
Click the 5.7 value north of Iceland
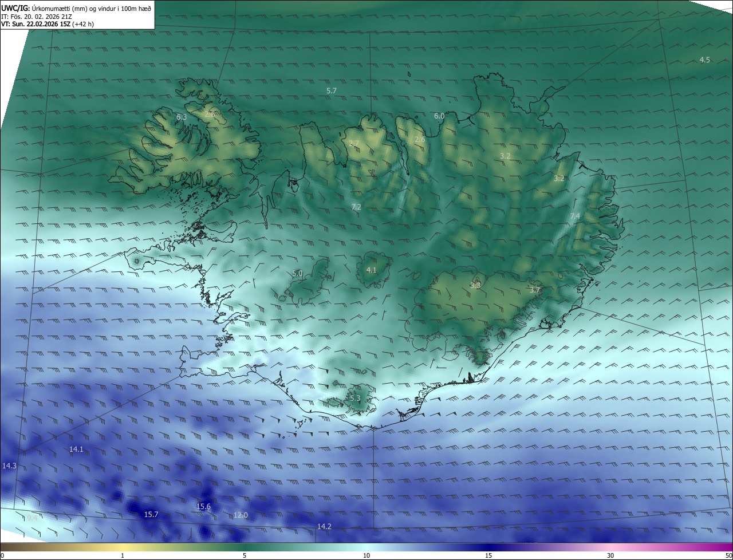click(332, 91)
